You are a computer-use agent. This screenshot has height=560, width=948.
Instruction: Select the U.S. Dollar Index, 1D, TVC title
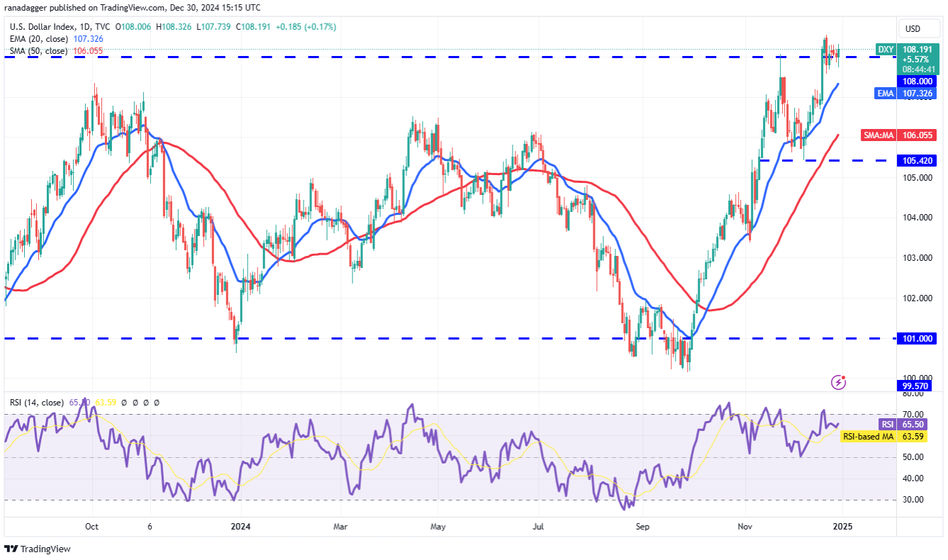[x=60, y=27]
